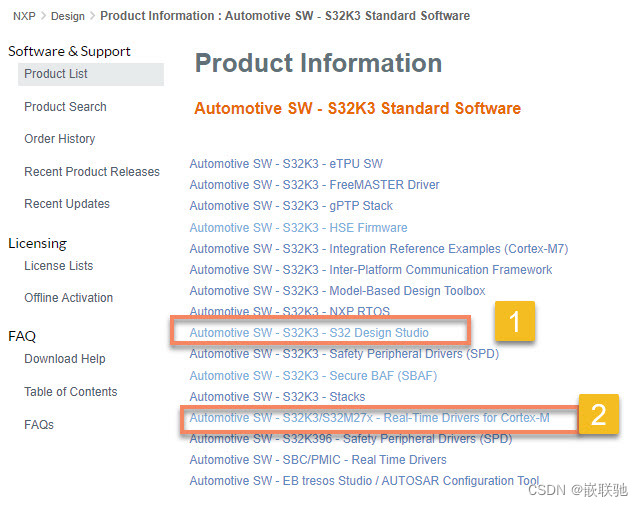Click the FAQ section heading

(x=22, y=336)
